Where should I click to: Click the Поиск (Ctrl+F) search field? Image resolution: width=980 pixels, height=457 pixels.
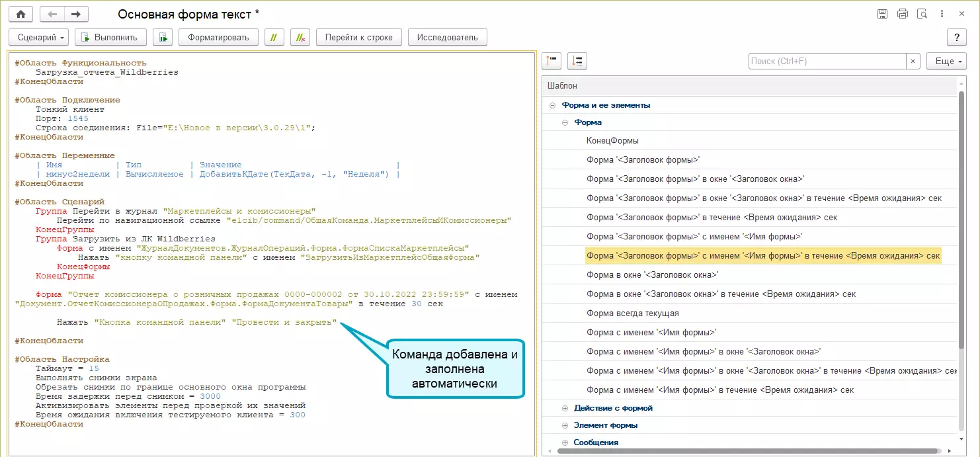coord(827,61)
